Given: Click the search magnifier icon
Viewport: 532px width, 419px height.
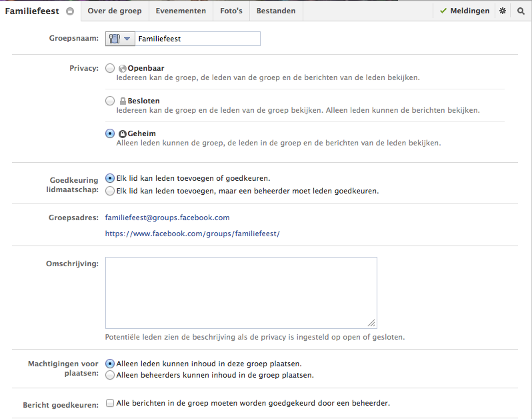Looking at the screenshot, I should pos(521,11).
